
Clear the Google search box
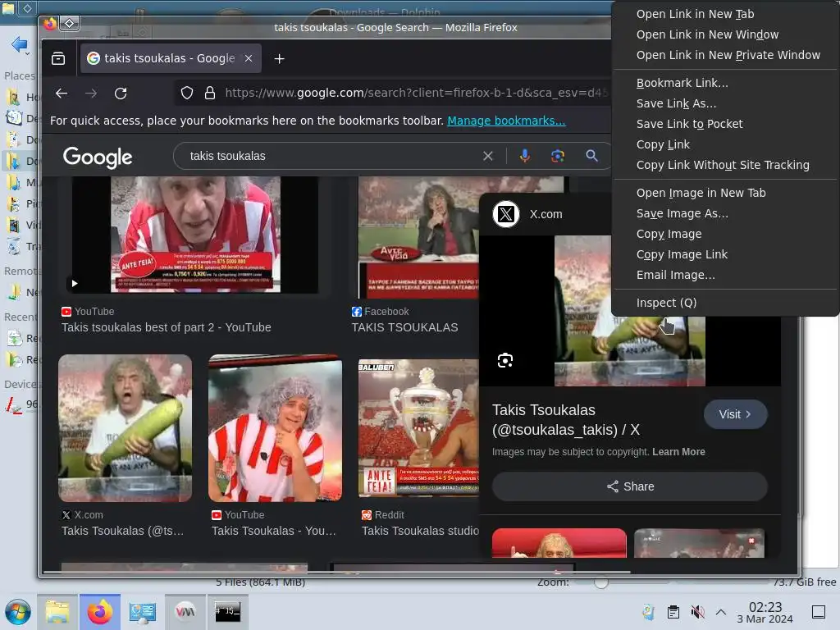[x=487, y=156]
